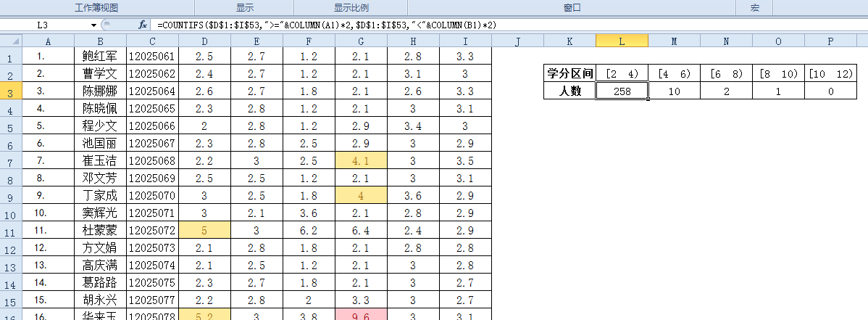Click the 人数 label cell
This screenshot has width=868, height=320.
[x=569, y=91]
